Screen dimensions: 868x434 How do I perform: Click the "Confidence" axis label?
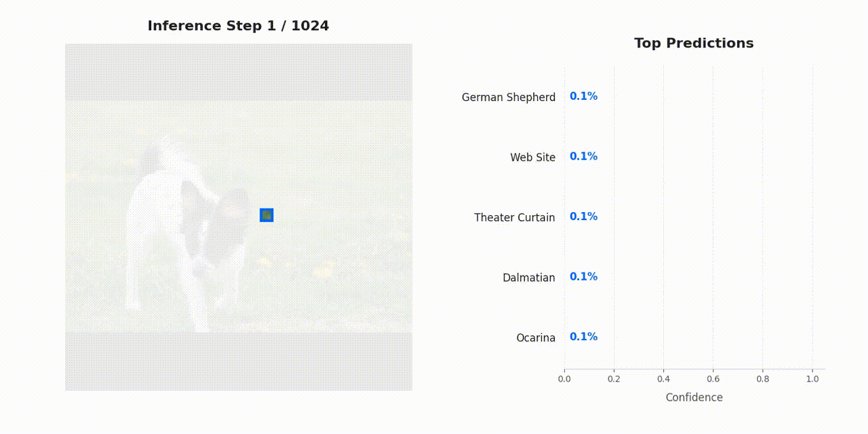694,398
